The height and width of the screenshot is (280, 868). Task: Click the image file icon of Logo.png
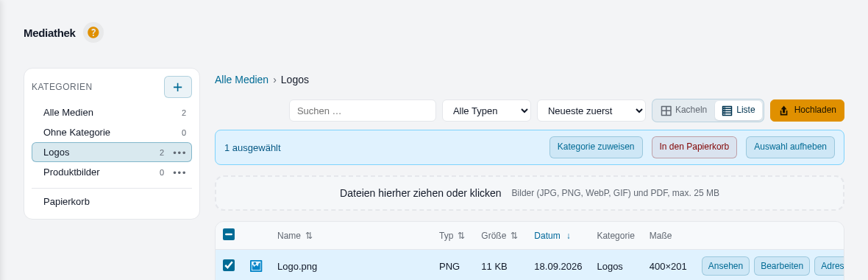[256, 266]
